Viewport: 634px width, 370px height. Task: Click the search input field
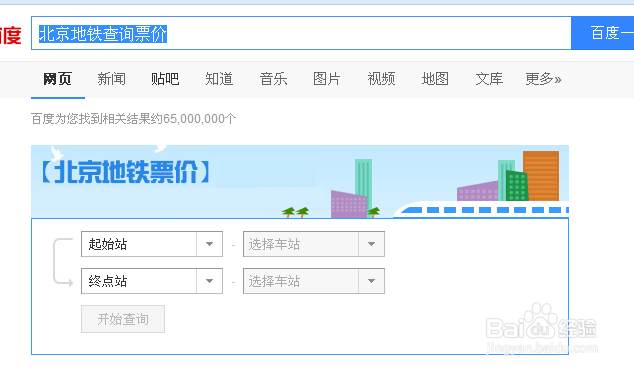pos(301,33)
